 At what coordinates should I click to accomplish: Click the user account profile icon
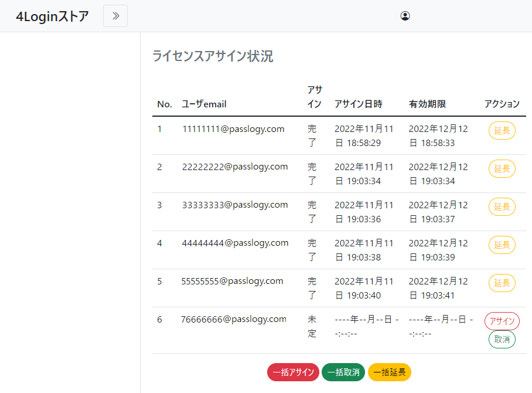pos(405,16)
